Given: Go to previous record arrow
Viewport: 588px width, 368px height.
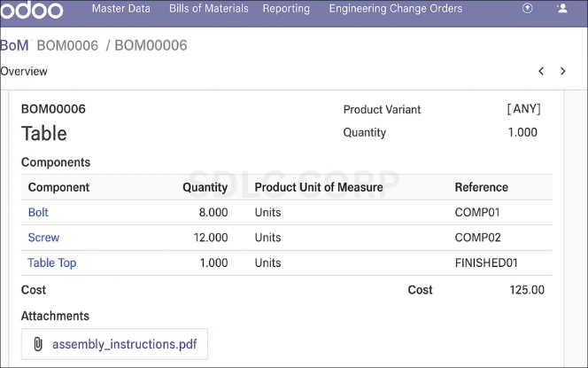Looking at the screenshot, I should click(541, 71).
